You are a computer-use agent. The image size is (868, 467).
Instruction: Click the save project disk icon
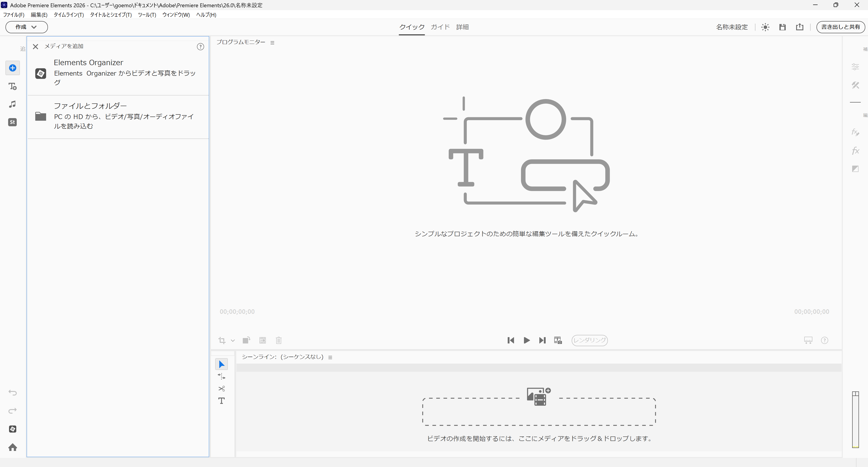(782, 27)
